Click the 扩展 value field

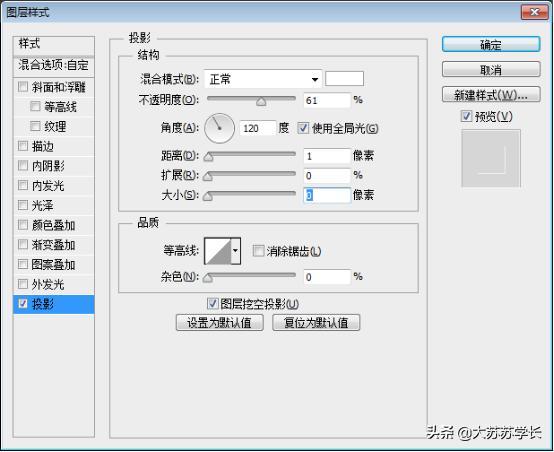(x=327, y=175)
